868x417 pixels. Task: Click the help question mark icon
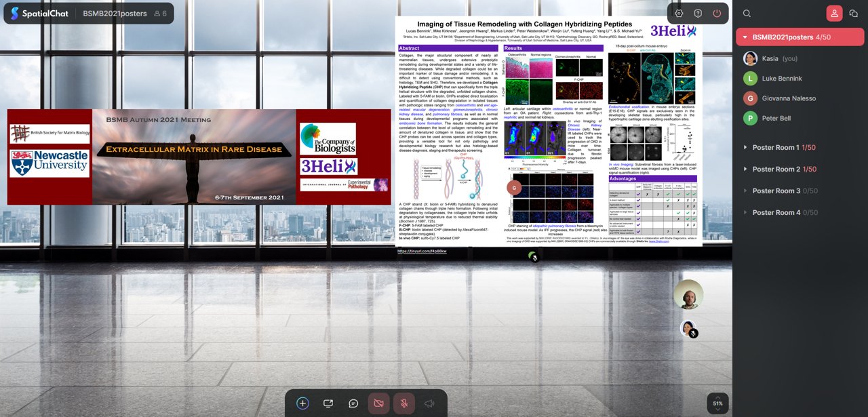tap(699, 13)
